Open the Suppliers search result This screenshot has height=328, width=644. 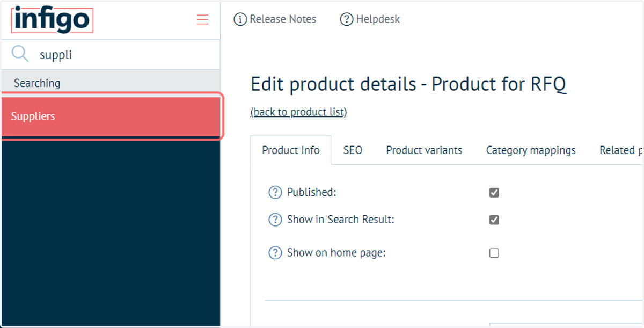tap(111, 116)
